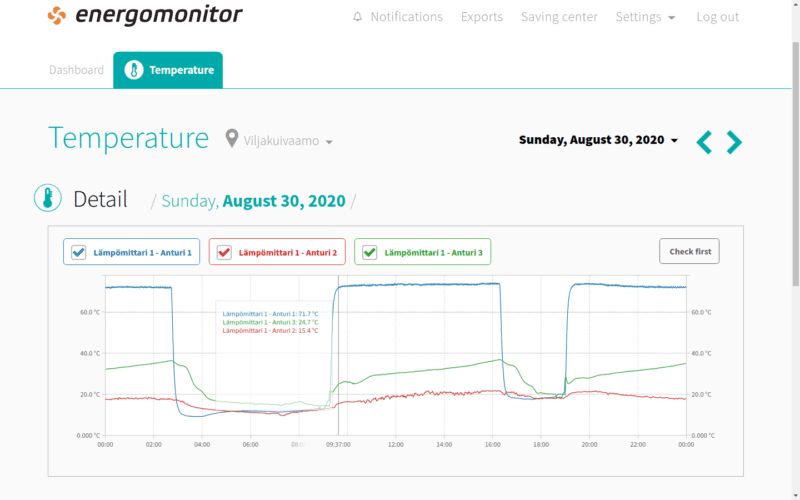Click the location pin icon beside Viljakuivaamo

coord(232,139)
